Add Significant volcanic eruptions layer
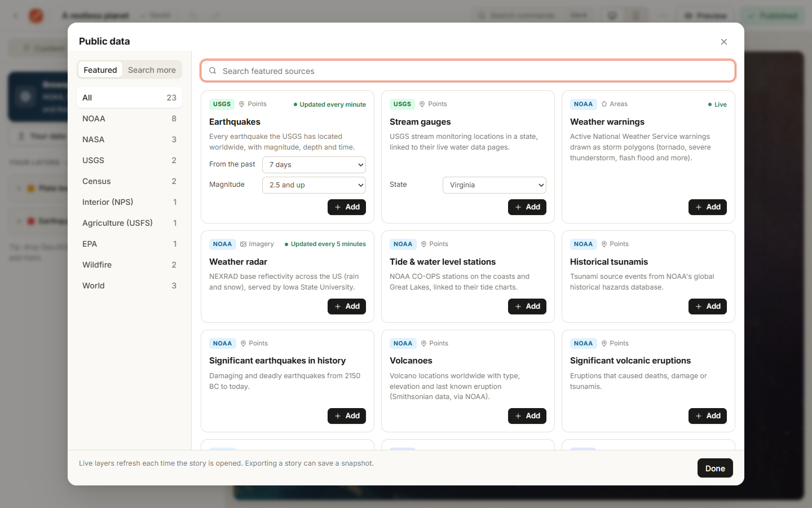This screenshot has width=812, height=508. pos(708,416)
